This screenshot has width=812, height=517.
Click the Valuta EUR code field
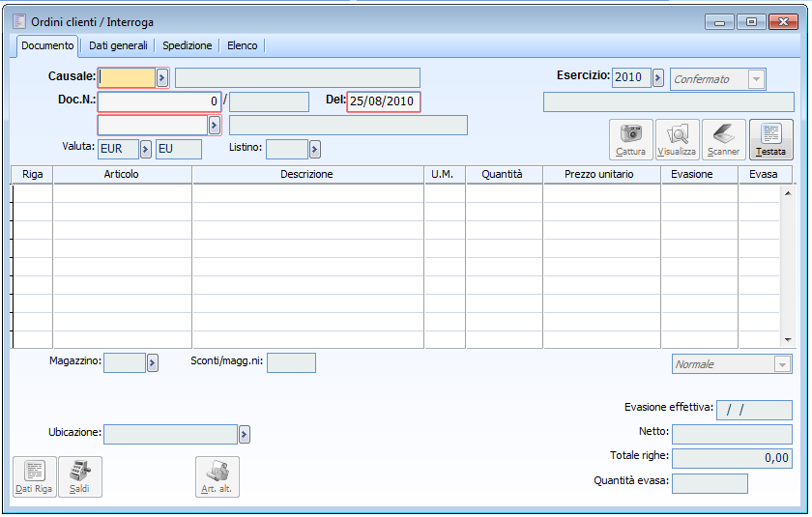click(119, 149)
